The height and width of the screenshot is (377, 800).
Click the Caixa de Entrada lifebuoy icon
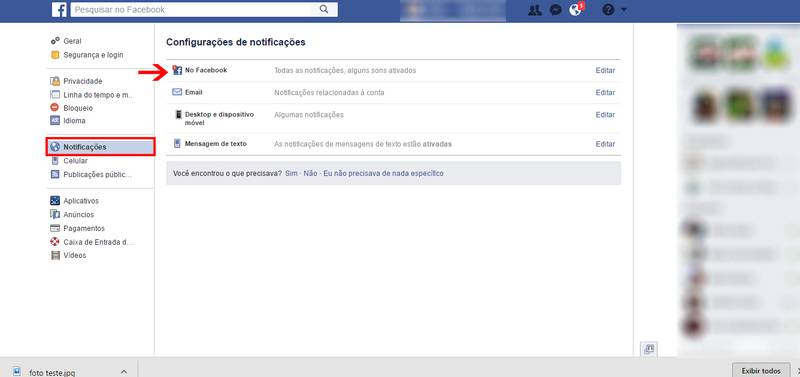pyautogui.click(x=55, y=242)
